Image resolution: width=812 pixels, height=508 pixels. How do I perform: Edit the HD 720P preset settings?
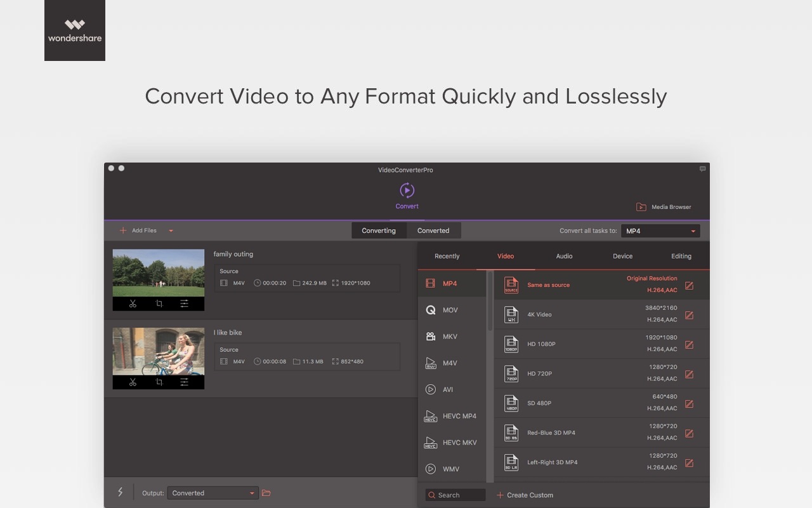689,374
